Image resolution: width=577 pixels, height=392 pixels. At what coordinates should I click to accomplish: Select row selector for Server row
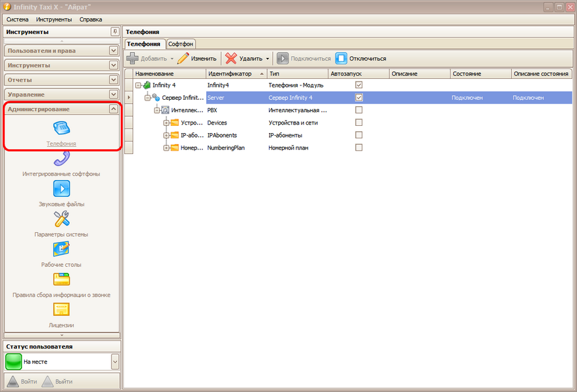coord(129,97)
